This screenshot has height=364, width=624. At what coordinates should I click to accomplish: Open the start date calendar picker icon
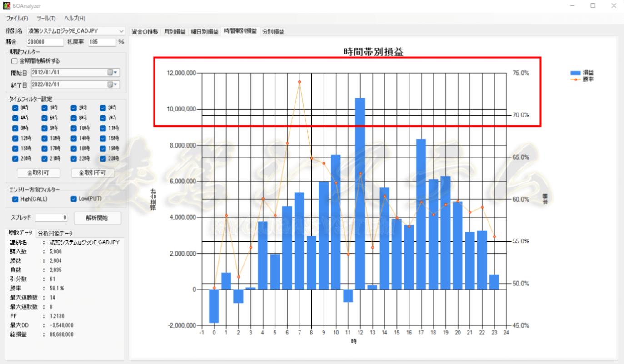point(112,73)
